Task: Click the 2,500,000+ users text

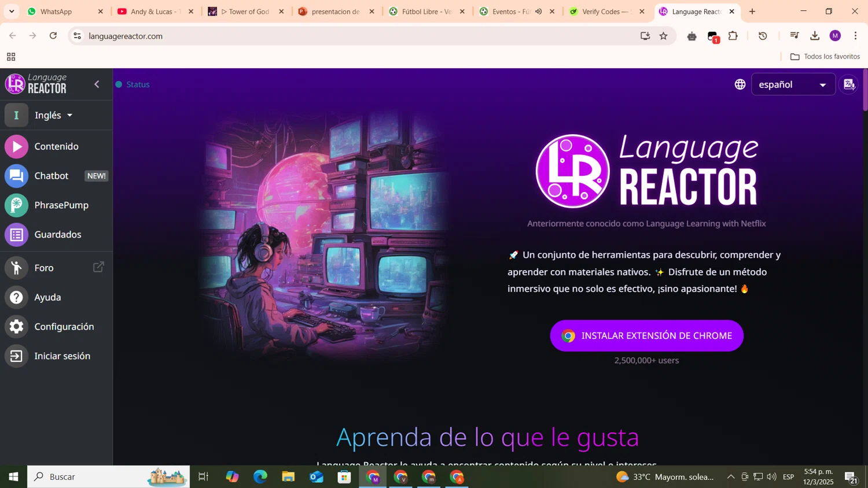Action: coord(646,360)
